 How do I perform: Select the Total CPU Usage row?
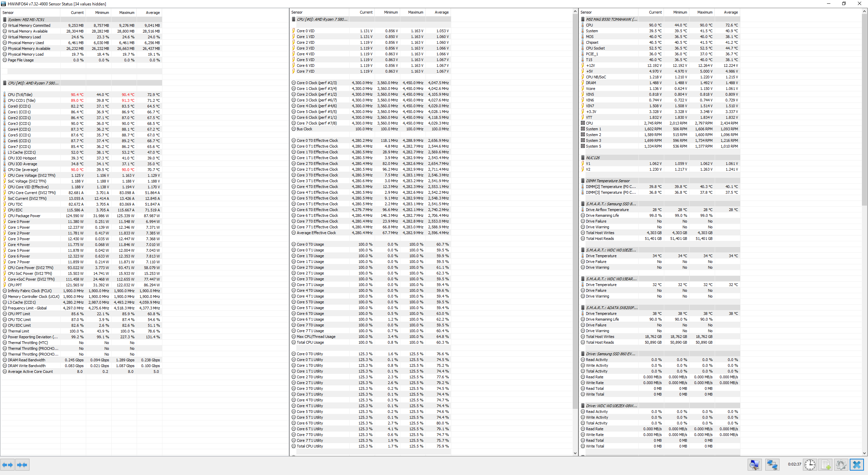(310, 342)
